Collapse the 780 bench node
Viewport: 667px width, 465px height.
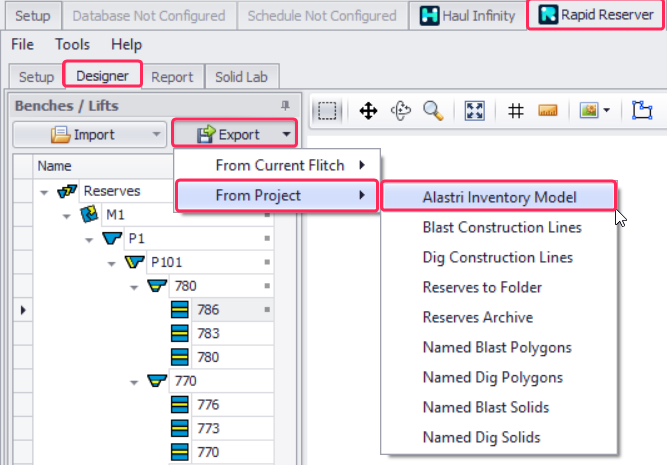(x=134, y=288)
